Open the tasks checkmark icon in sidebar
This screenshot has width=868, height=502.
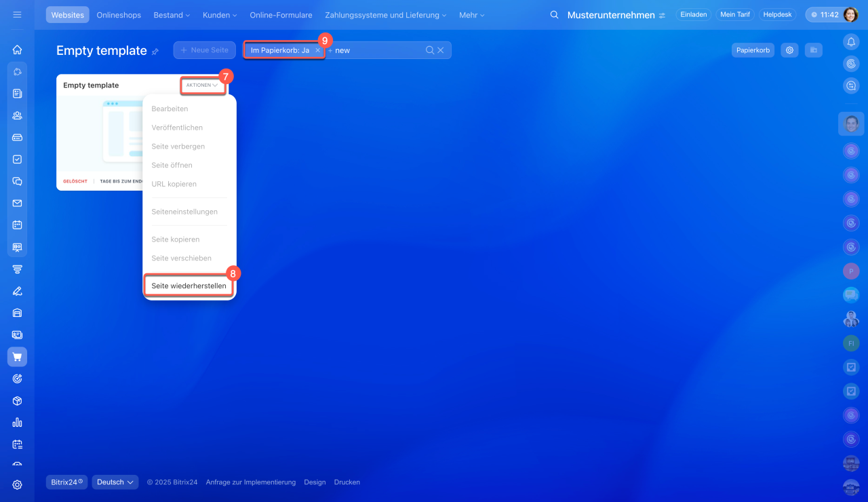pyautogui.click(x=17, y=159)
